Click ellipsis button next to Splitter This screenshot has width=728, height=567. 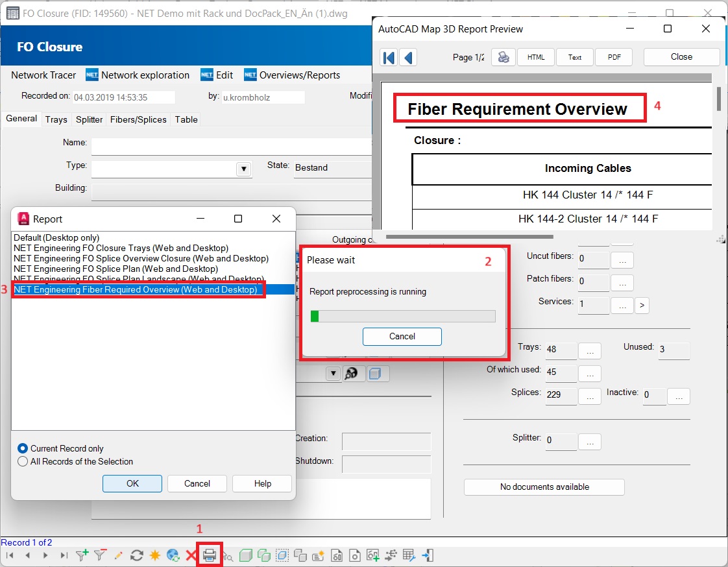pyautogui.click(x=590, y=442)
